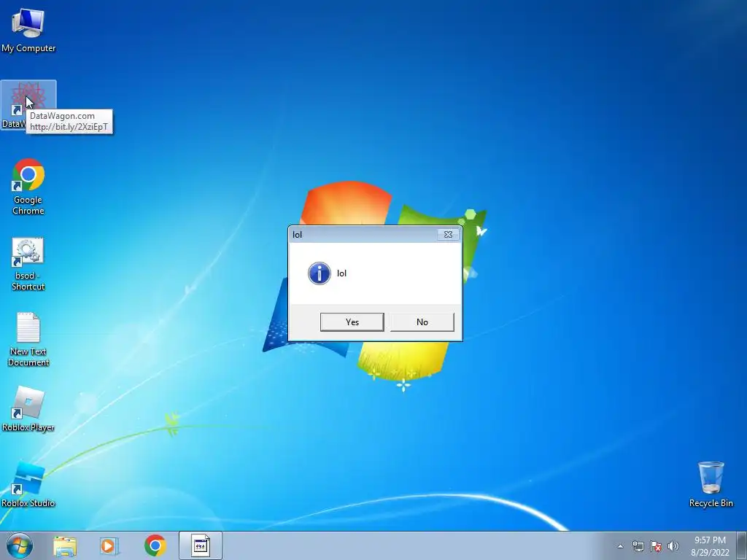Open the clock showing 9:57 PM

click(x=710, y=546)
